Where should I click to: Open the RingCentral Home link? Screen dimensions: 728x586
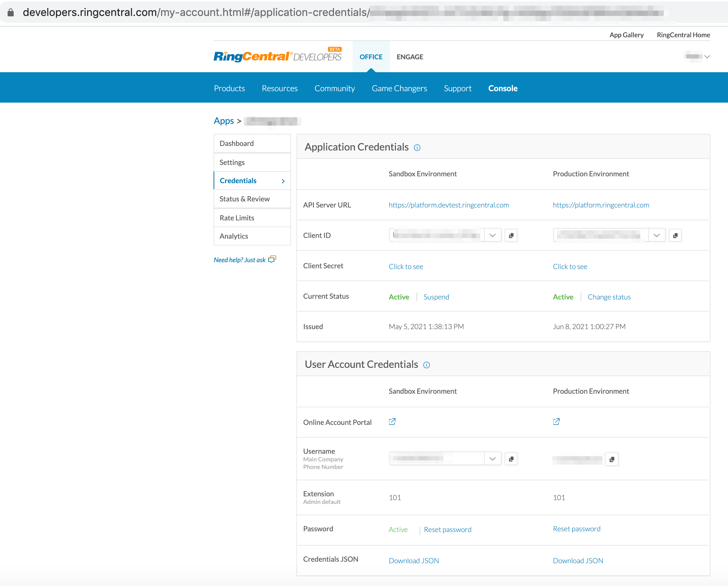(684, 35)
